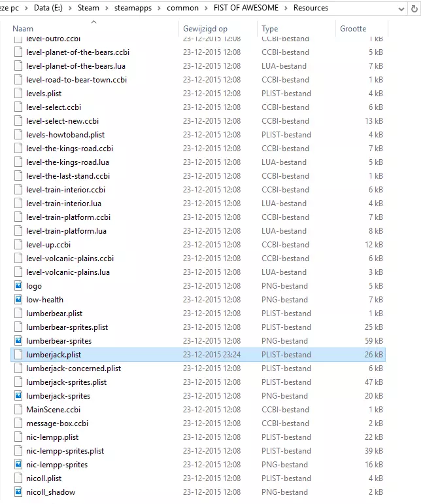The image size is (423, 504).
Task: Select level-the-kings-road.lua file name
Action: point(67,162)
